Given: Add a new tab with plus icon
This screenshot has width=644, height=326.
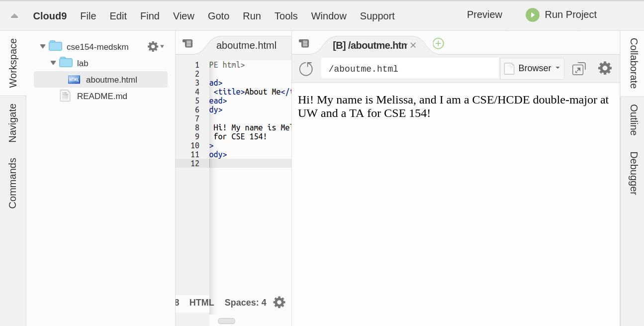Looking at the screenshot, I should (x=438, y=44).
